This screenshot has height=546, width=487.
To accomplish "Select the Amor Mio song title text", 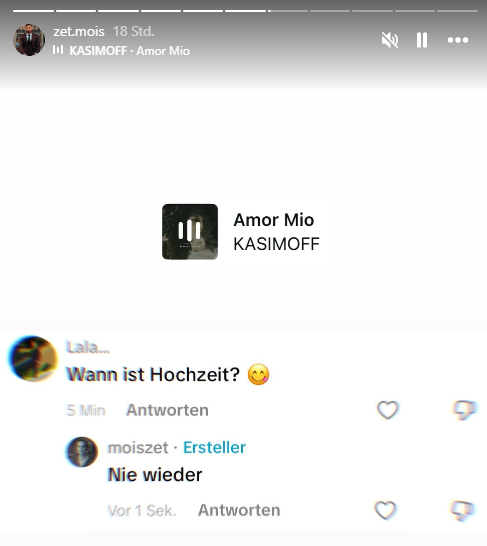I will pyautogui.click(x=274, y=220).
